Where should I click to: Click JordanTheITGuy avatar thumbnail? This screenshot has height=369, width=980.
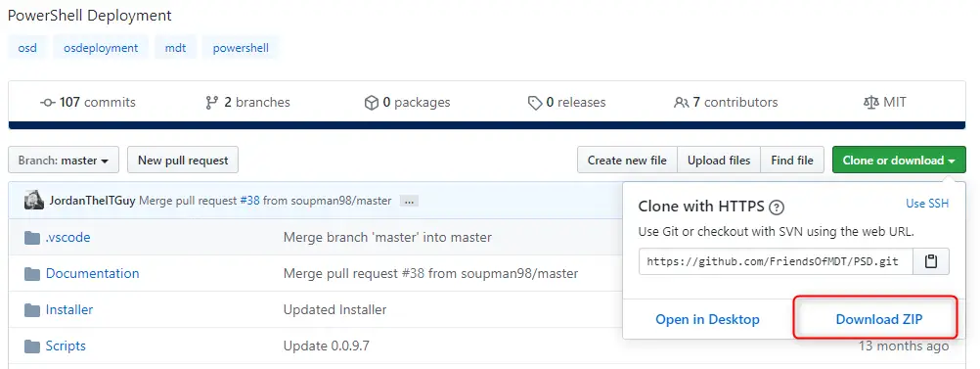pos(34,200)
